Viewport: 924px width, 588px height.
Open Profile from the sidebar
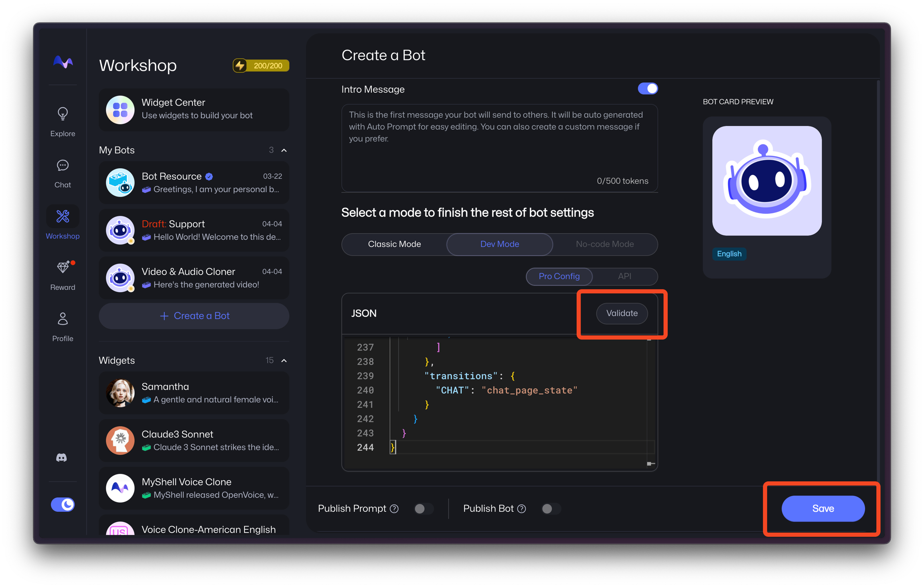click(x=63, y=319)
